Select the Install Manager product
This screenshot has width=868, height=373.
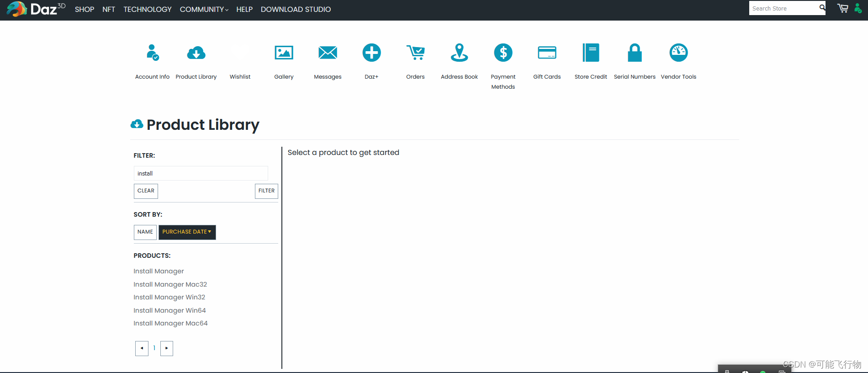159,271
